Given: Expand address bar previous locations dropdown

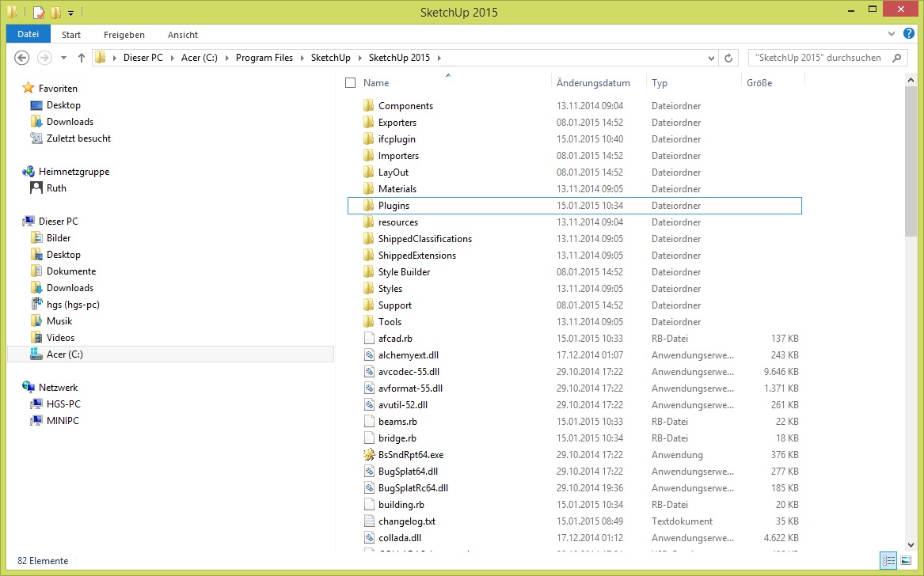Looking at the screenshot, I should coord(711,58).
